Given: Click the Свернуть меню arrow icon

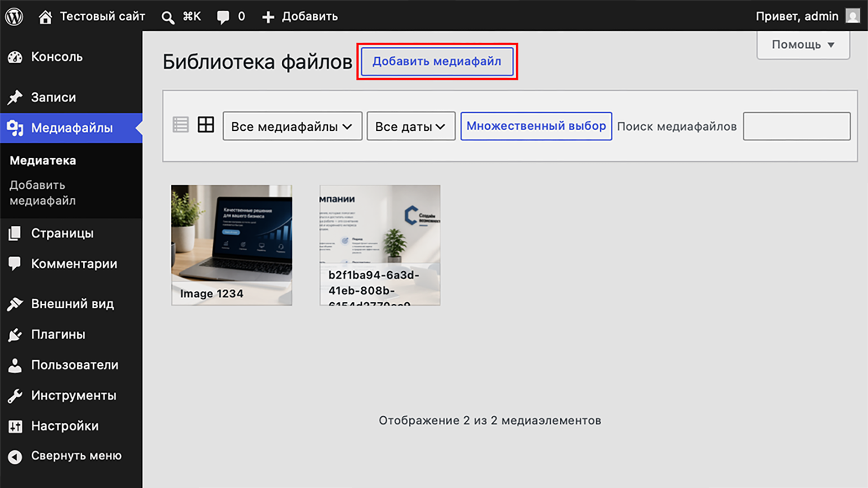Looking at the screenshot, I should (15, 456).
